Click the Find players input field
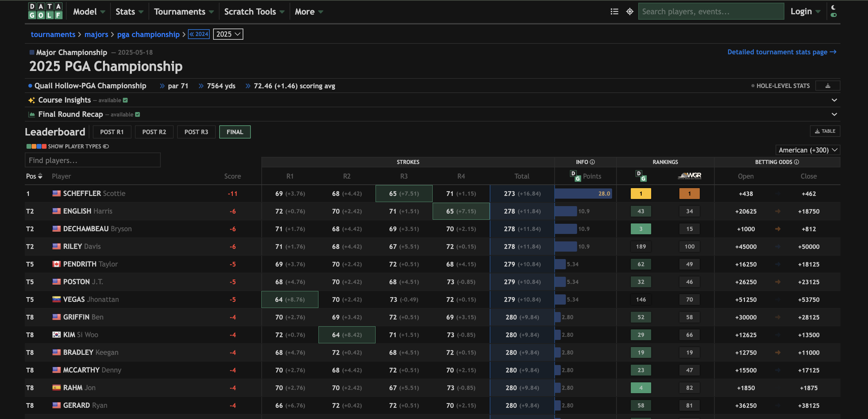This screenshot has width=868, height=419. pyautogui.click(x=92, y=160)
